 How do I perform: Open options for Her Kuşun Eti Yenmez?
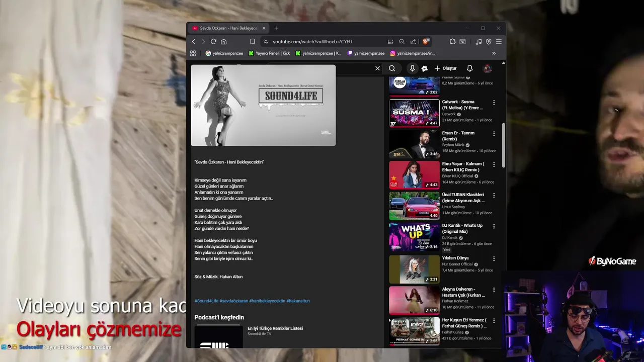[494, 321]
